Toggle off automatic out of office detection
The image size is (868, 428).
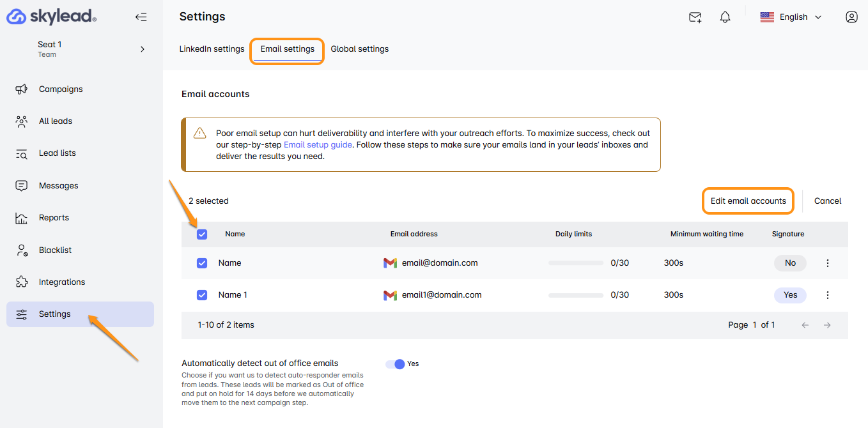tap(396, 364)
